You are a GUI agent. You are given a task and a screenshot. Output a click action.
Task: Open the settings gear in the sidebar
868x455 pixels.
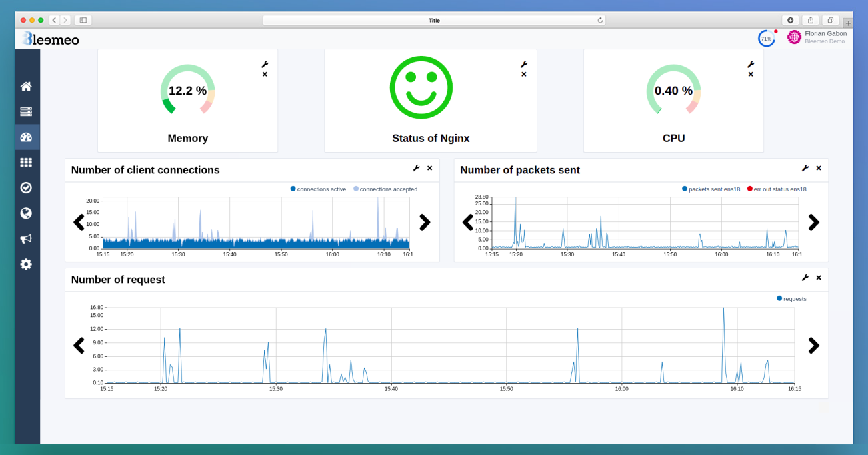tap(26, 264)
